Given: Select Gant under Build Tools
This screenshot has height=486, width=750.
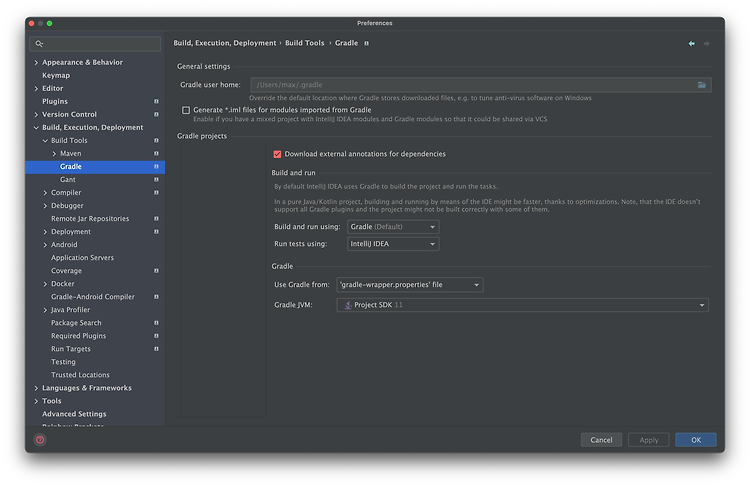Looking at the screenshot, I should click(68, 179).
